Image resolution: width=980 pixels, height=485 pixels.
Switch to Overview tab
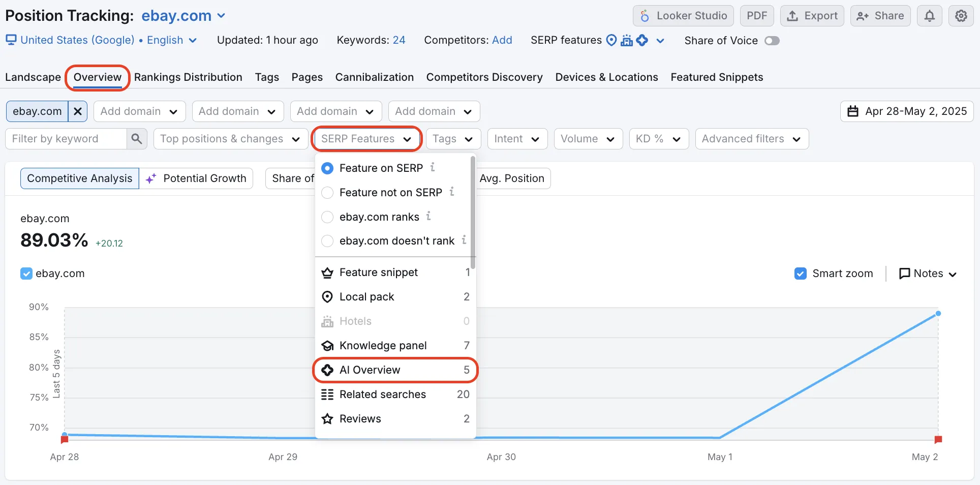[98, 77]
